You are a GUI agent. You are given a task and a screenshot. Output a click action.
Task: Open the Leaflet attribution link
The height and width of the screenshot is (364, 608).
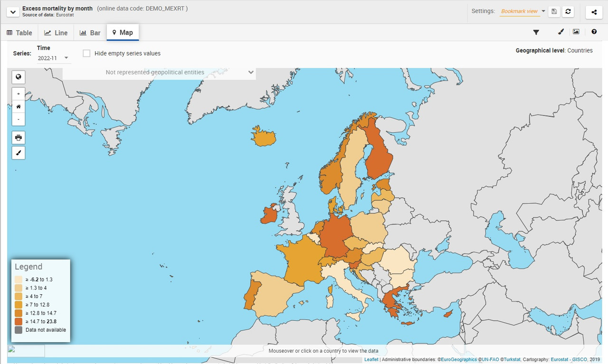tap(371, 360)
